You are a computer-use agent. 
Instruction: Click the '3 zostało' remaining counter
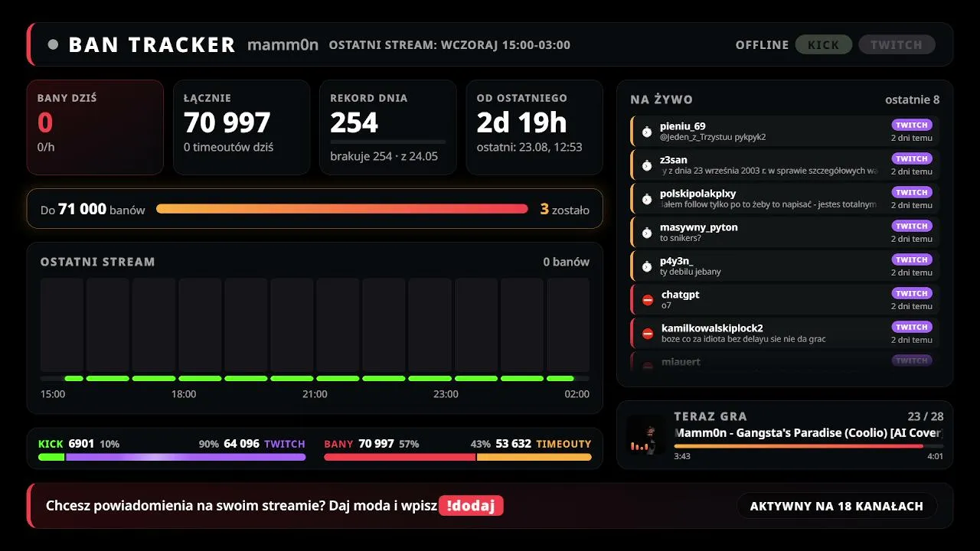[x=565, y=209]
